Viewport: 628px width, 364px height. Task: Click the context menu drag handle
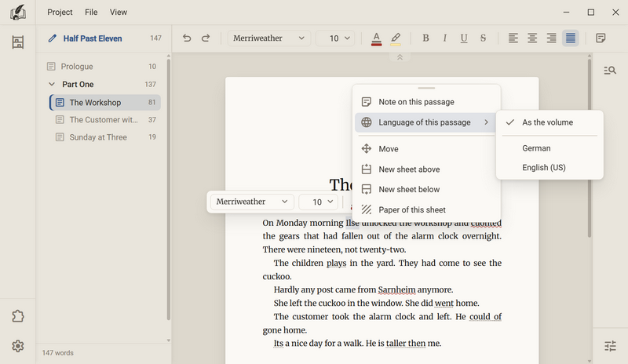coord(426,88)
